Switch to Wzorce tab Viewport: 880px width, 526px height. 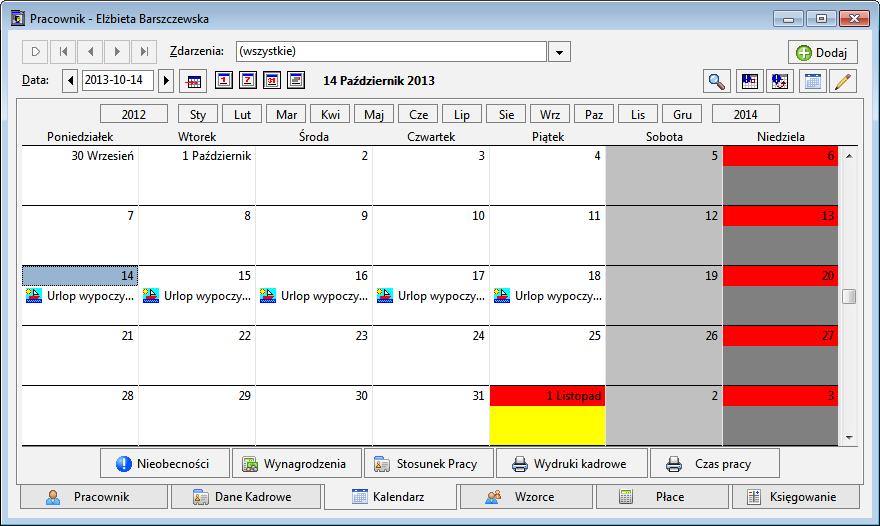click(526, 497)
